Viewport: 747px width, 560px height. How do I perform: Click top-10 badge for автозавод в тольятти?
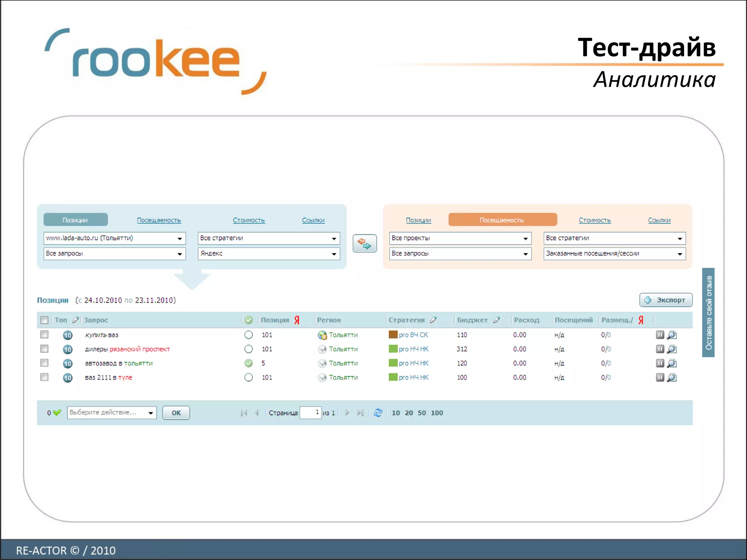[67, 363]
